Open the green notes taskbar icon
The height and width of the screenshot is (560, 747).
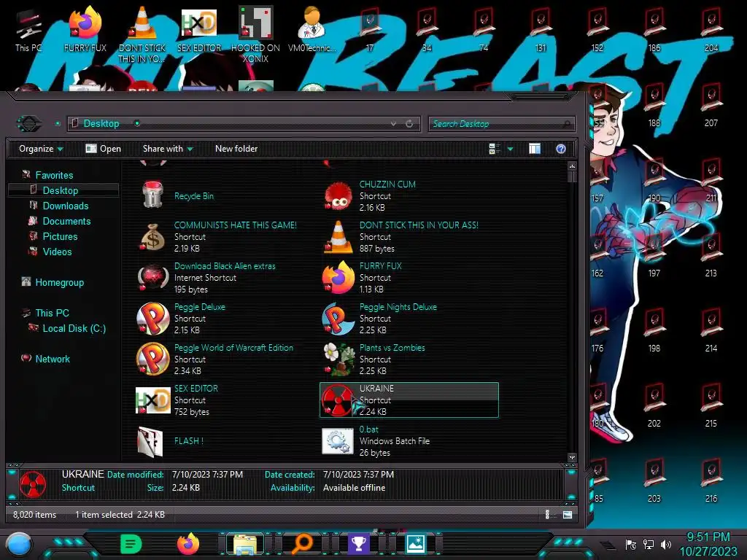[131, 544]
